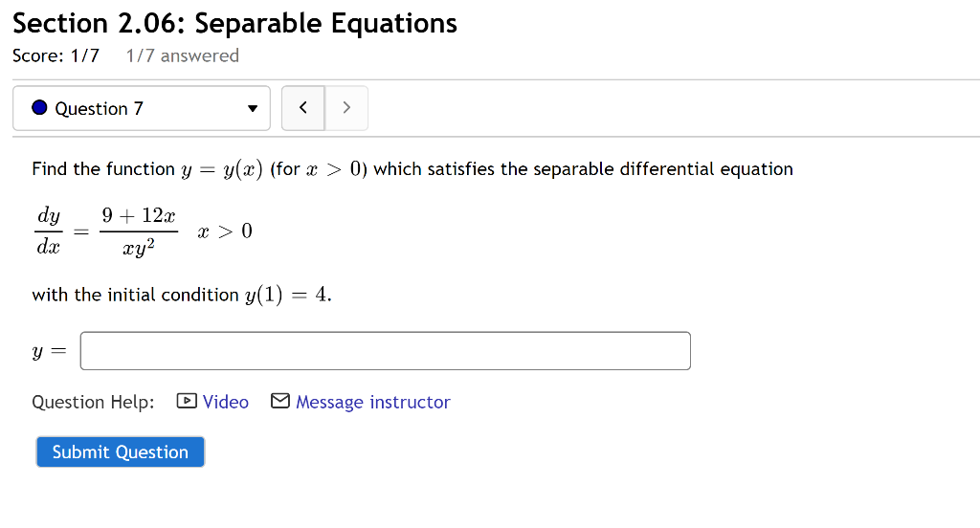Click the Question Help label
Viewport: 980px width, 528px height.
pyautogui.click(x=93, y=402)
